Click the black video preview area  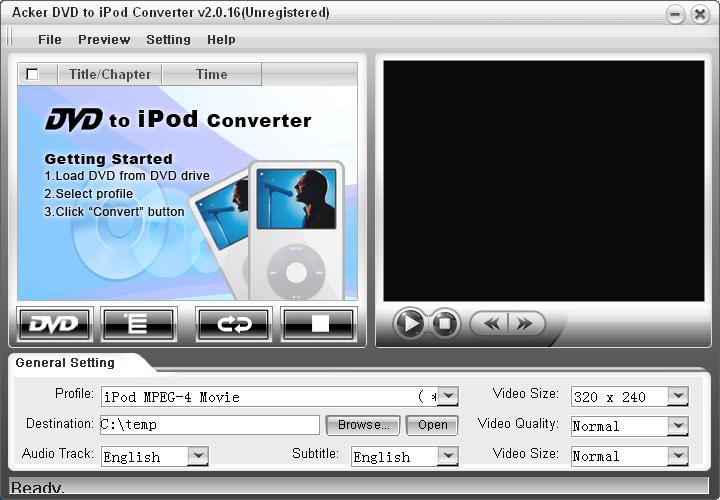(544, 181)
